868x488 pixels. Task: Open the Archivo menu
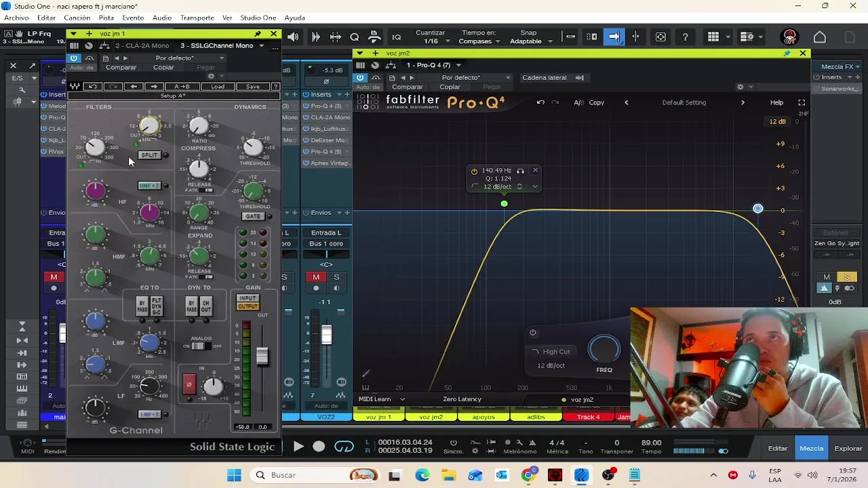click(16, 18)
